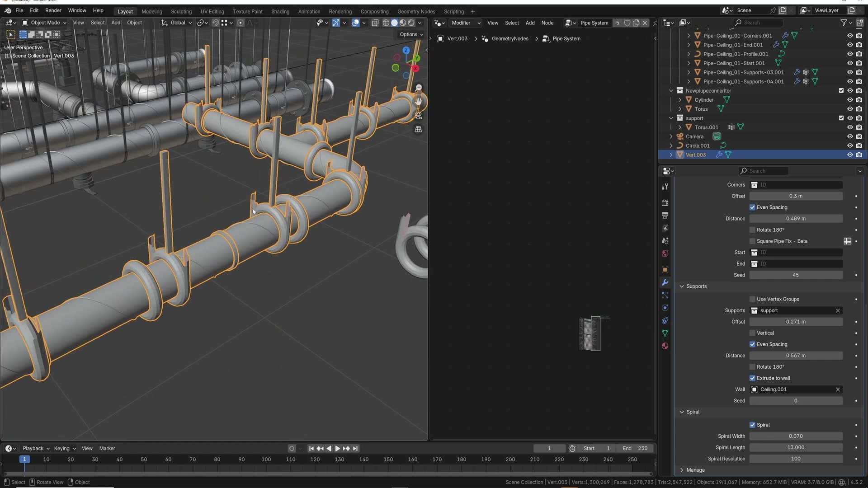Switch to the UV Editing workspace tab
This screenshot has width=868, height=488.
click(x=212, y=11)
